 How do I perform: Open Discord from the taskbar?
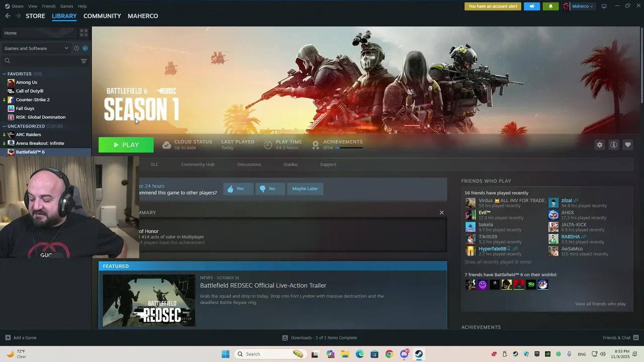[x=404, y=354]
